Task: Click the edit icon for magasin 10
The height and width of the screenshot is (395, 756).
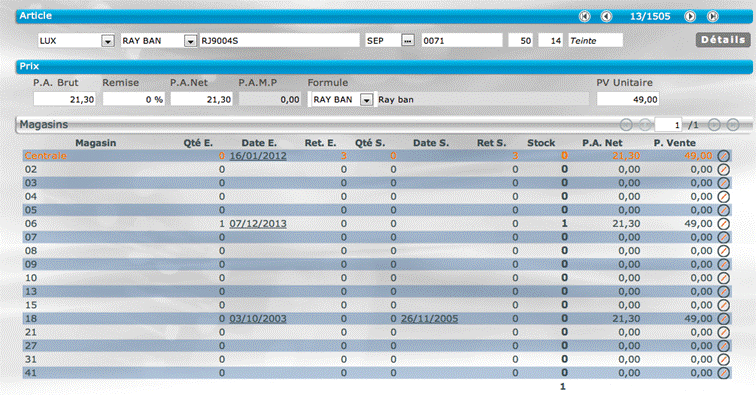Action: click(x=723, y=278)
